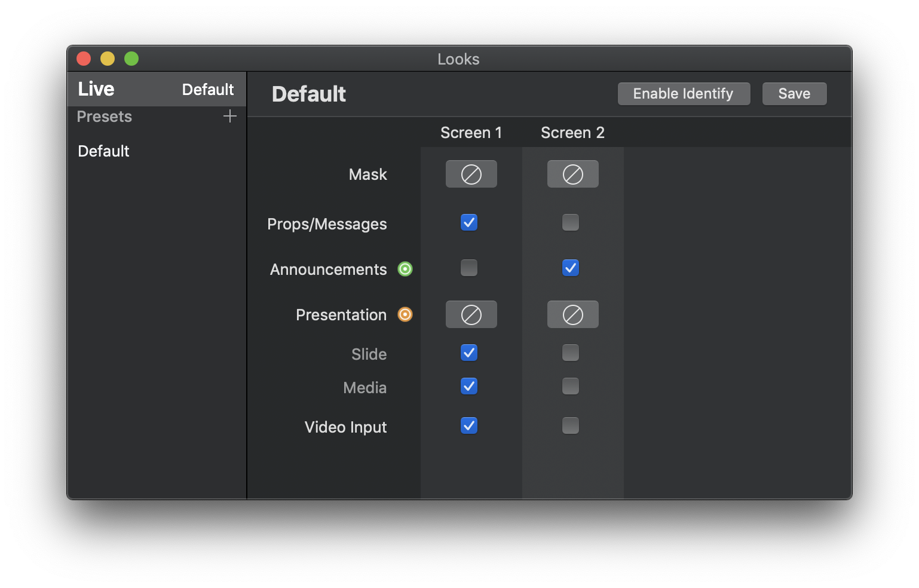The width and height of the screenshot is (919, 588).
Task: Enable Props/Messages for Screen 2
Action: pyautogui.click(x=571, y=222)
